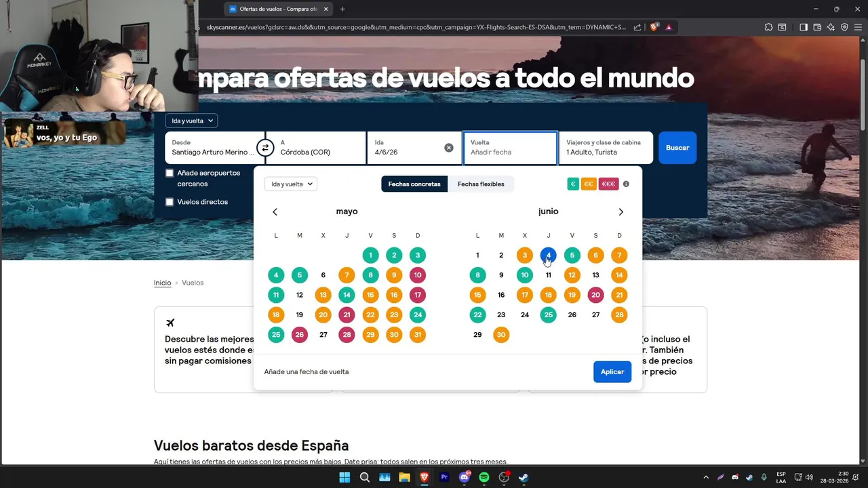This screenshot has height=488, width=868.
Task: Select junio 4 selected blue date
Action: pos(549,256)
